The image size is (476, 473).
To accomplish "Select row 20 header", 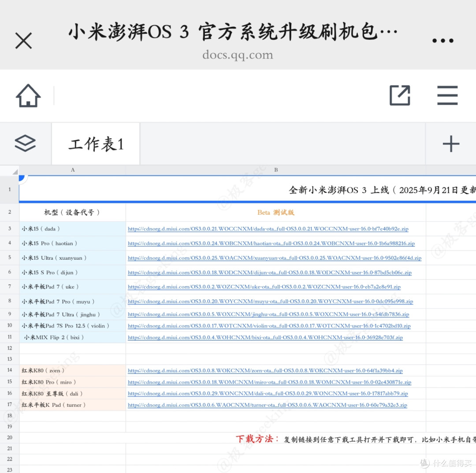I will [9, 437].
